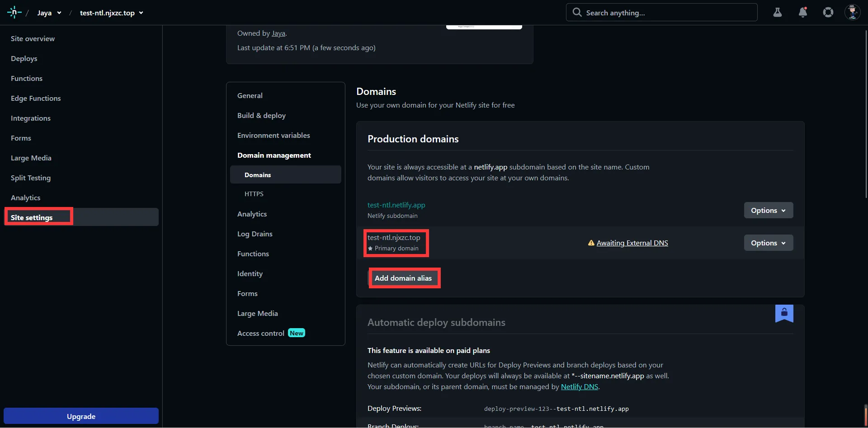The height and width of the screenshot is (428, 868).
Task: Open the user avatar menu
Action: (853, 12)
